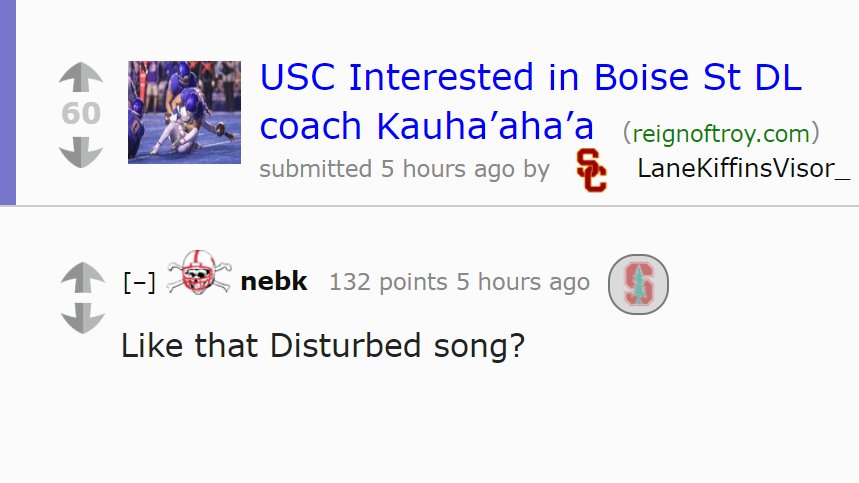Click the comment's 132 points score
859x483 pixels.
(388, 282)
